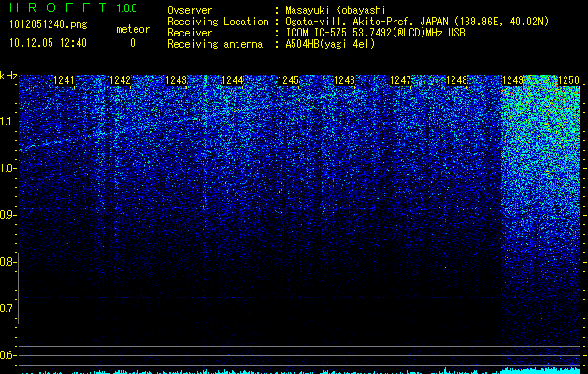
Task: Click the 0.8 kHz axis label
Action: 7,262
